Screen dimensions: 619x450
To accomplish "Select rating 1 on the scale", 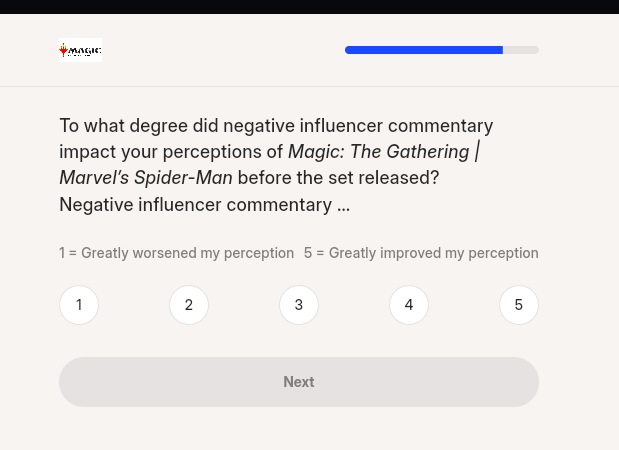I will [x=79, y=305].
